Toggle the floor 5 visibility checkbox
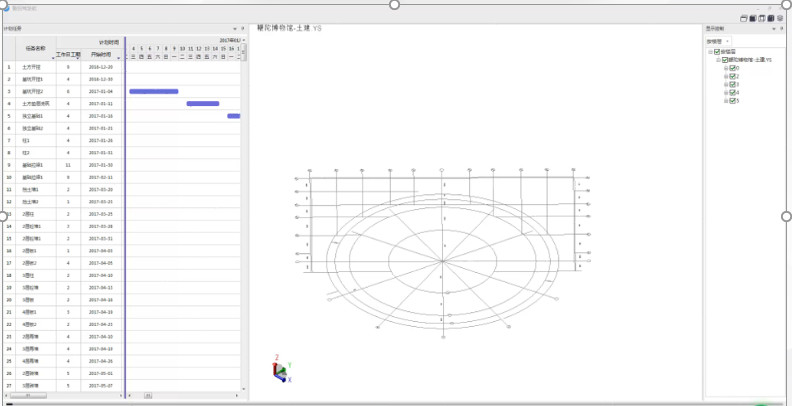 (x=733, y=101)
